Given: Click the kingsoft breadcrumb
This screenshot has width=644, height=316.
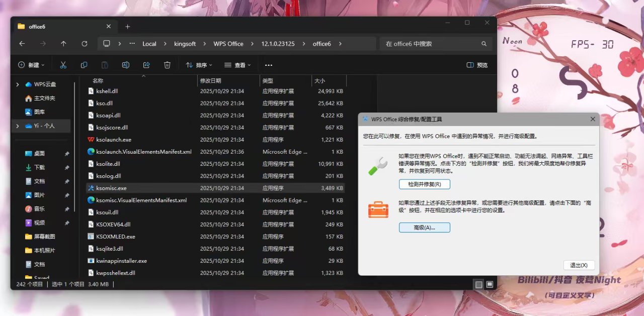Looking at the screenshot, I should [x=185, y=44].
